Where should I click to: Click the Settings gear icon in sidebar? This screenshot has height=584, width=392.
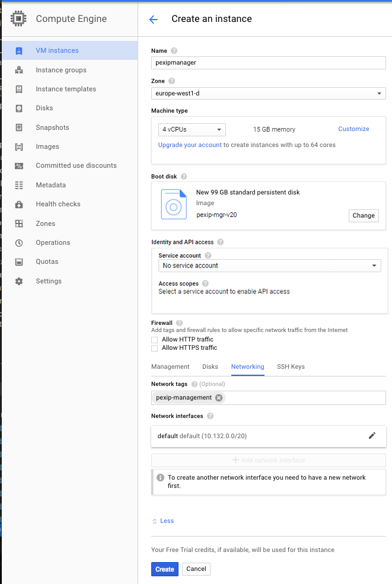coord(19,281)
